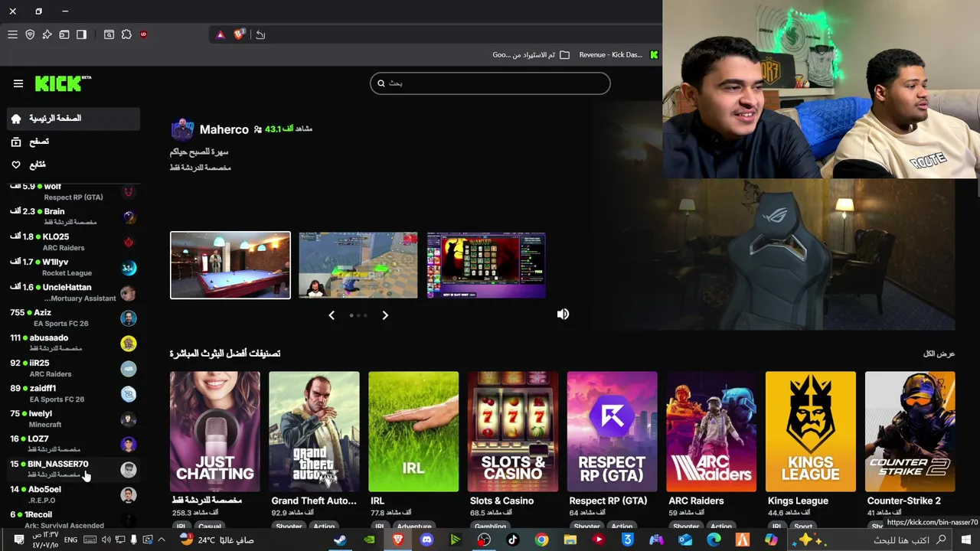This screenshot has width=980, height=551.
Task: Go to previous featured stream arrow
Action: (332, 315)
